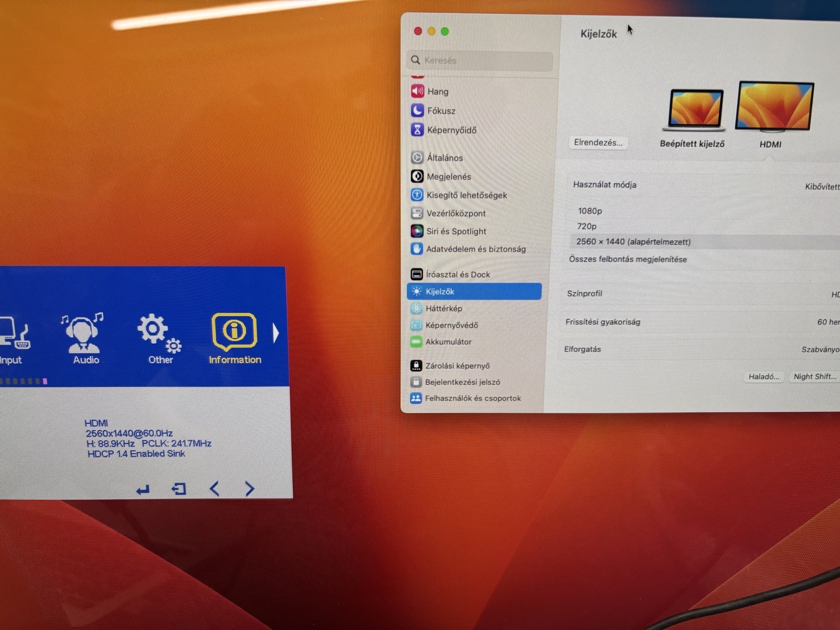Select the Input icon in monitor OSD

pos(14,333)
